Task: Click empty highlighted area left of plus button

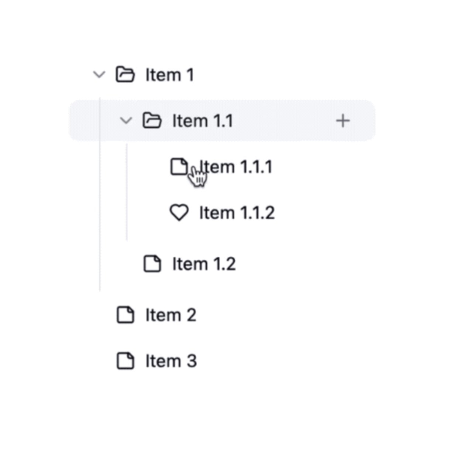Action: [x=284, y=121]
